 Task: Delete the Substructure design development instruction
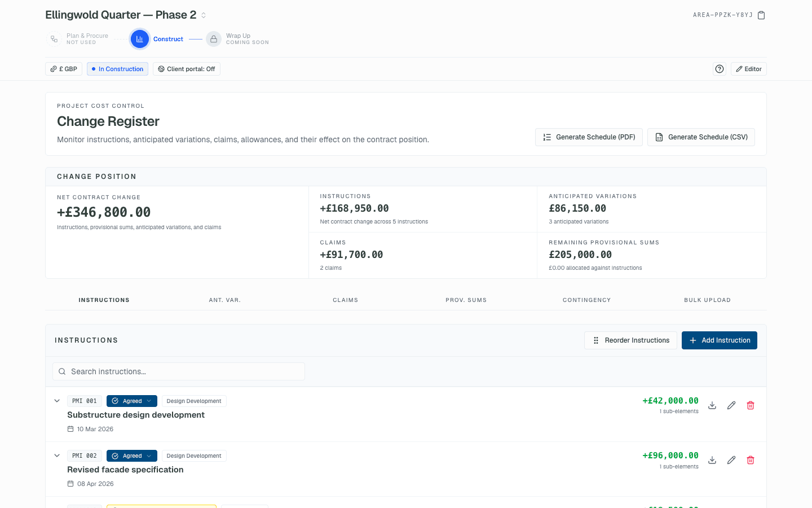[x=751, y=405]
